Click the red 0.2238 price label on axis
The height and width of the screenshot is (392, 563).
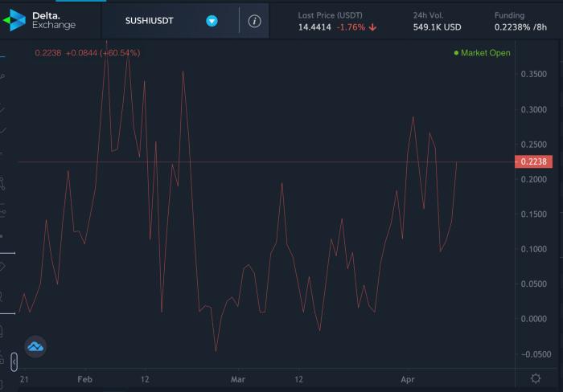coord(533,162)
